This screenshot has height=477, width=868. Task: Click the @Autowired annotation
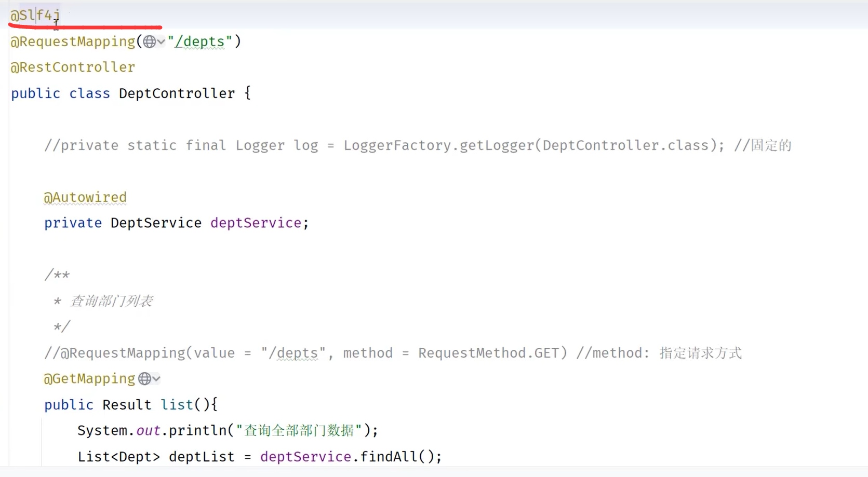[85, 197]
